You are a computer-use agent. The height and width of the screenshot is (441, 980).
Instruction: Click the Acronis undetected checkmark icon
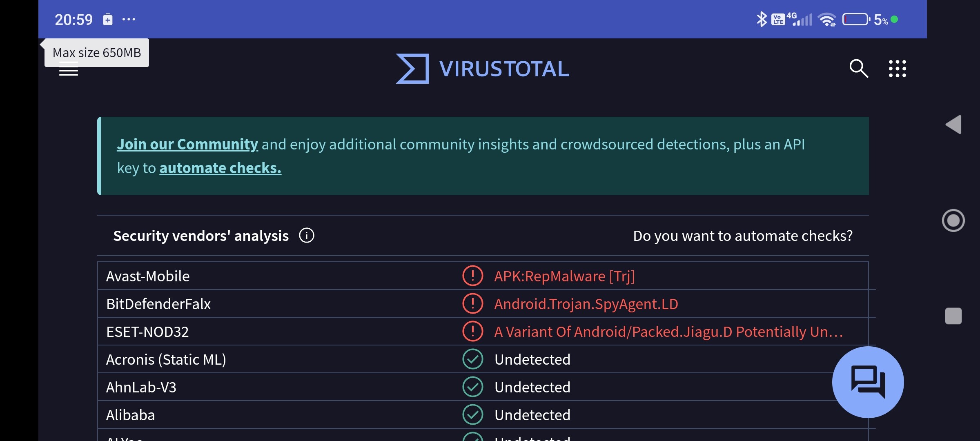click(473, 359)
